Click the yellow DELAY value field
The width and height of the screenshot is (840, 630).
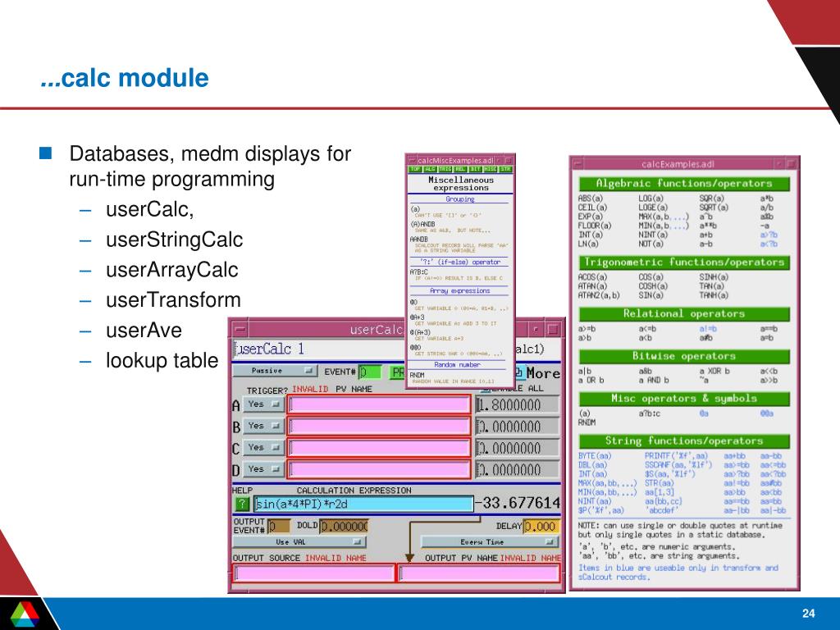tap(541, 527)
